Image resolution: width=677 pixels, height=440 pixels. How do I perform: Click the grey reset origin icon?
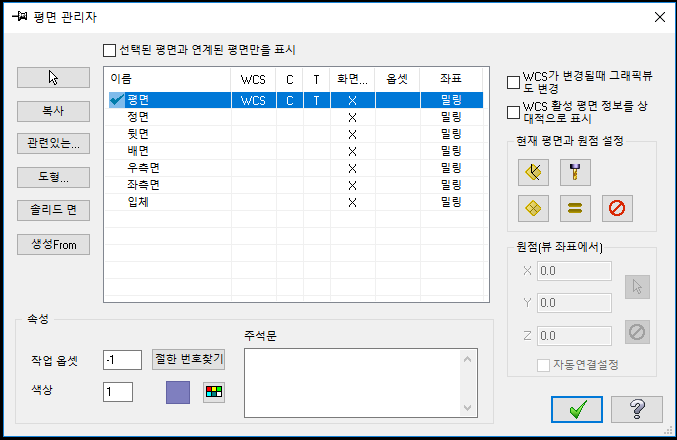(x=637, y=332)
